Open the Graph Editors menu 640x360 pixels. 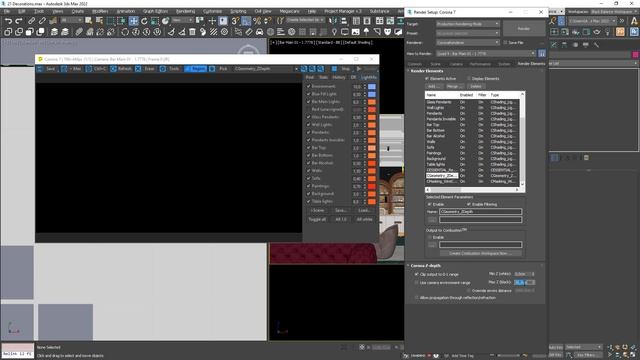tap(155, 11)
